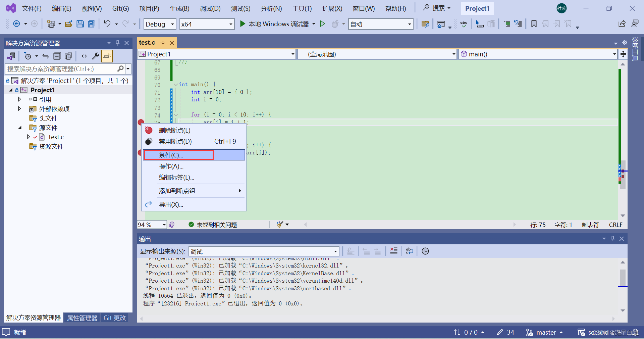This screenshot has height=339, width=644.
Task: Click the user account avatar
Action: 561,8
